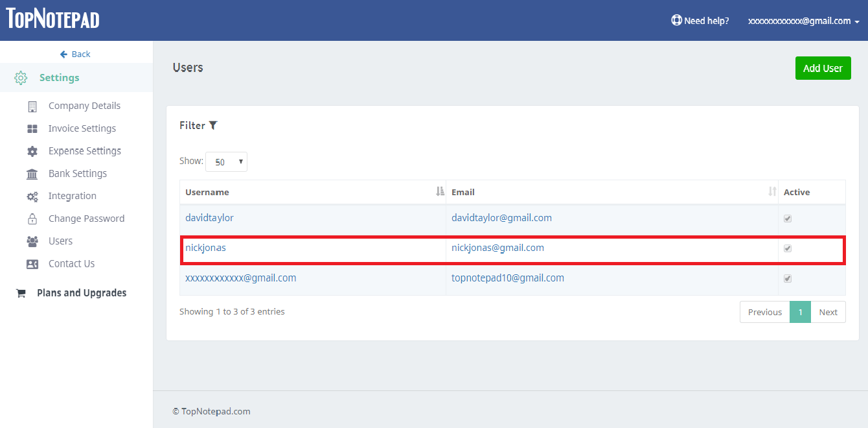Click the TopNotepad logo
This screenshot has width=868, height=428.
click(x=53, y=19)
